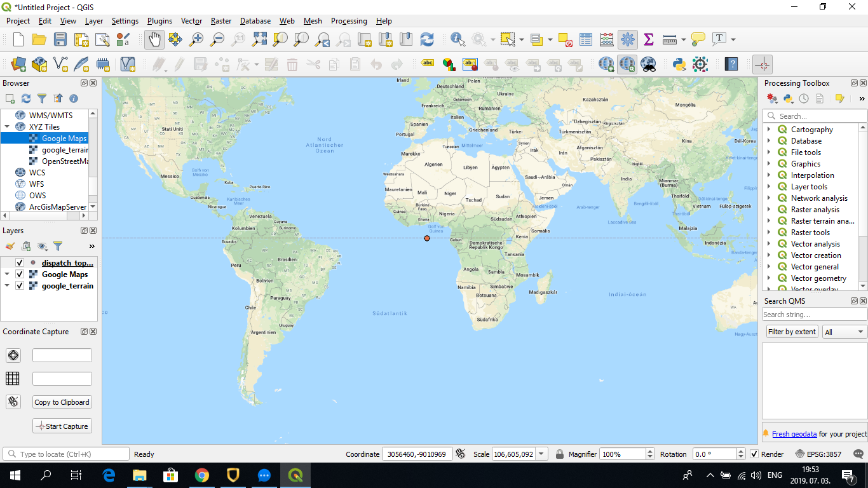The height and width of the screenshot is (488, 868).
Task: Select the Measure ruler tool
Action: pyautogui.click(x=670, y=39)
